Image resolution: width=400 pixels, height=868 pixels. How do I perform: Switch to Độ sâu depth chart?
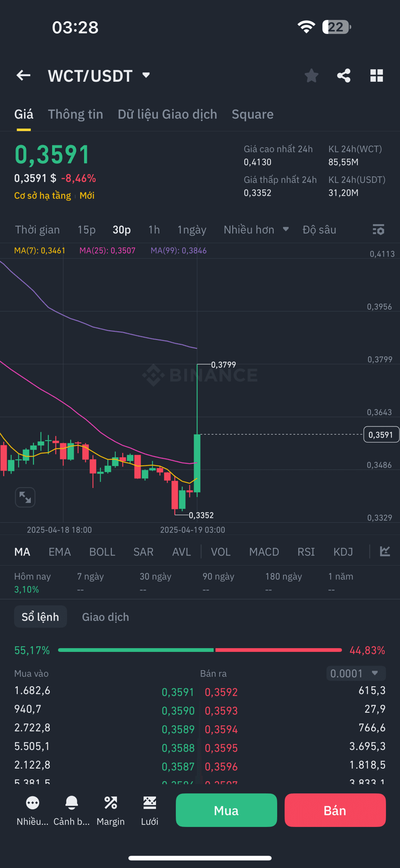click(x=319, y=230)
